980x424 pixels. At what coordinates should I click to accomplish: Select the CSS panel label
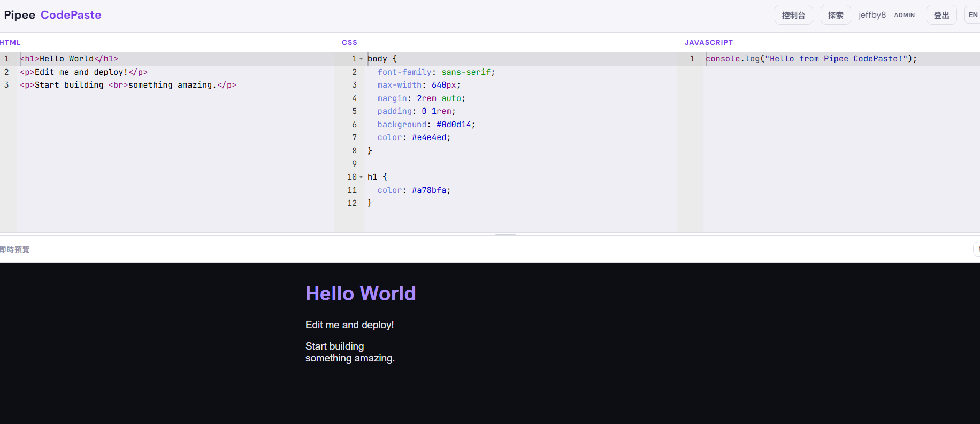pyautogui.click(x=349, y=42)
